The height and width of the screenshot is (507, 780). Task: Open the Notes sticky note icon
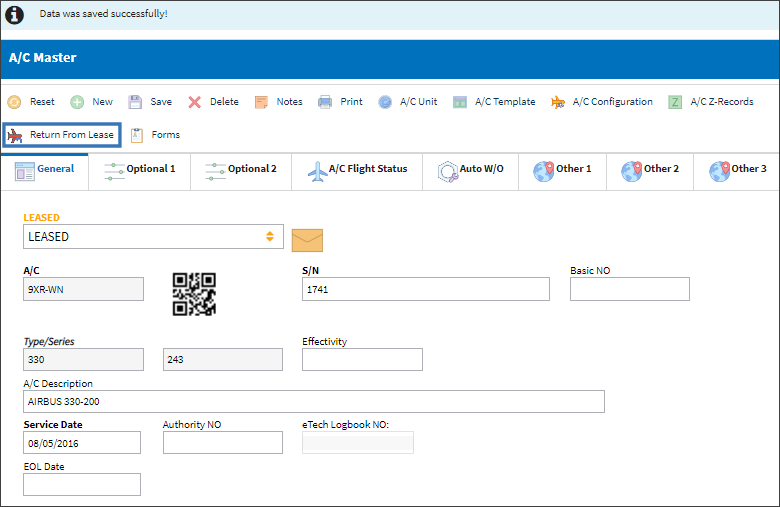coord(261,102)
